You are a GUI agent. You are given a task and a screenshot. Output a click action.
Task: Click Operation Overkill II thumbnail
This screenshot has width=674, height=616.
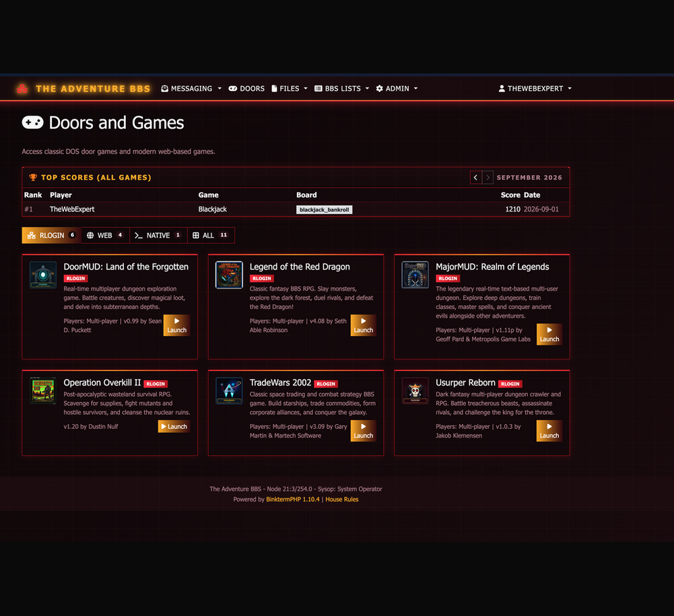[x=43, y=390]
